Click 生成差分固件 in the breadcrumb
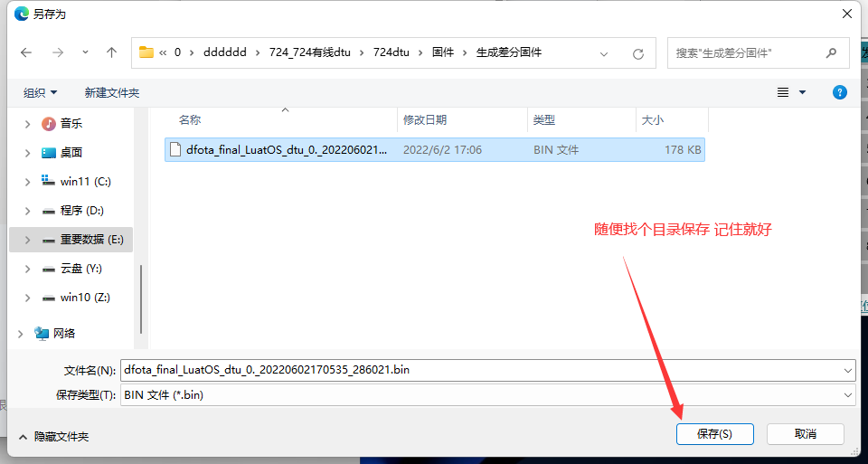Screen dimensions: 868x464 [x=509, y=52]
